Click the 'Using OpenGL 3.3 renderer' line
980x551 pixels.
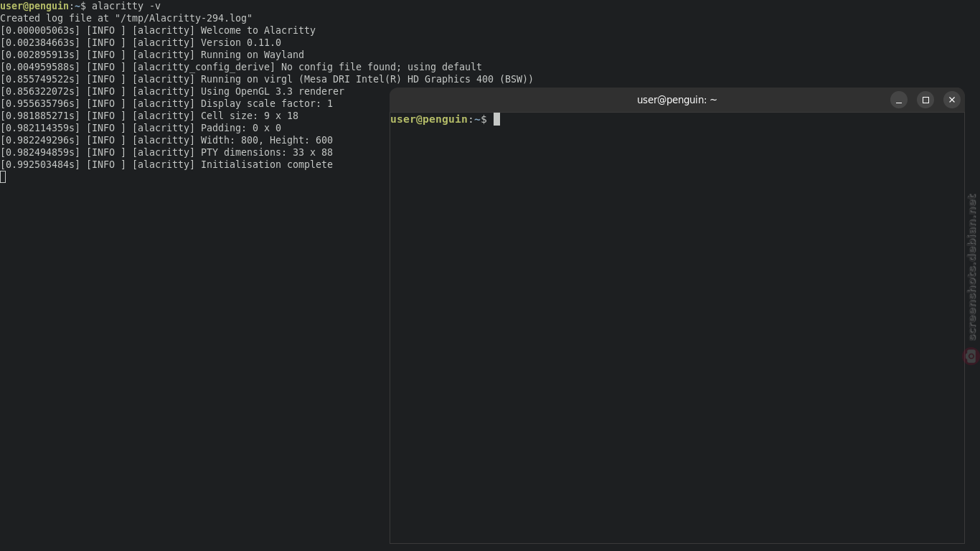(x=172, y=91)
